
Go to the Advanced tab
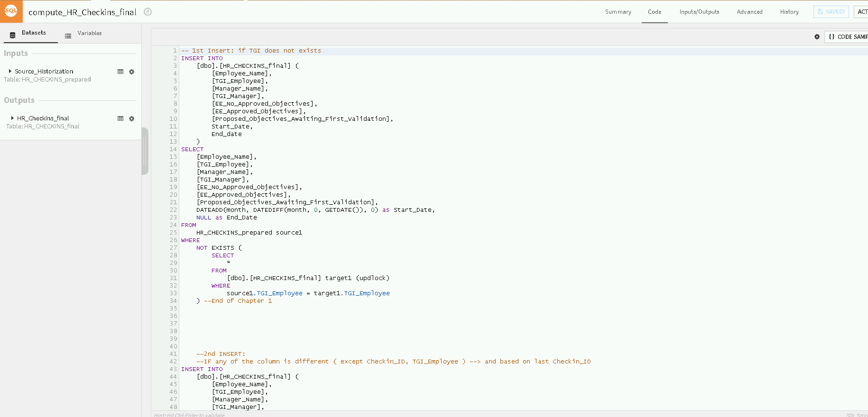pyautogui.click(x=749, y=12)
